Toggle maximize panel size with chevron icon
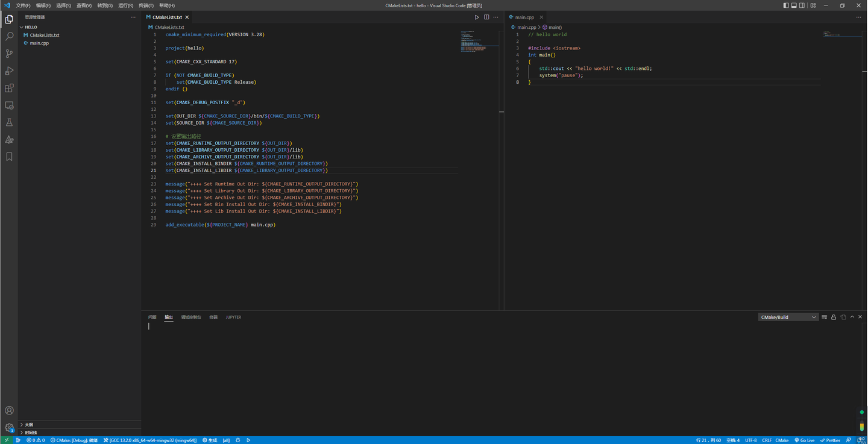The image size is (868, 444). pyautogui.click(x=852, y=316)
